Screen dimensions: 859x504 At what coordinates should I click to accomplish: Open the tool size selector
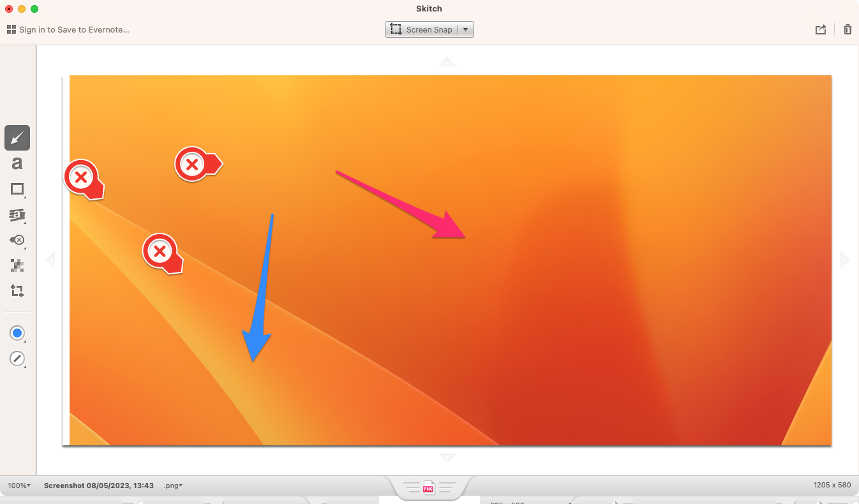pos(17,359)
